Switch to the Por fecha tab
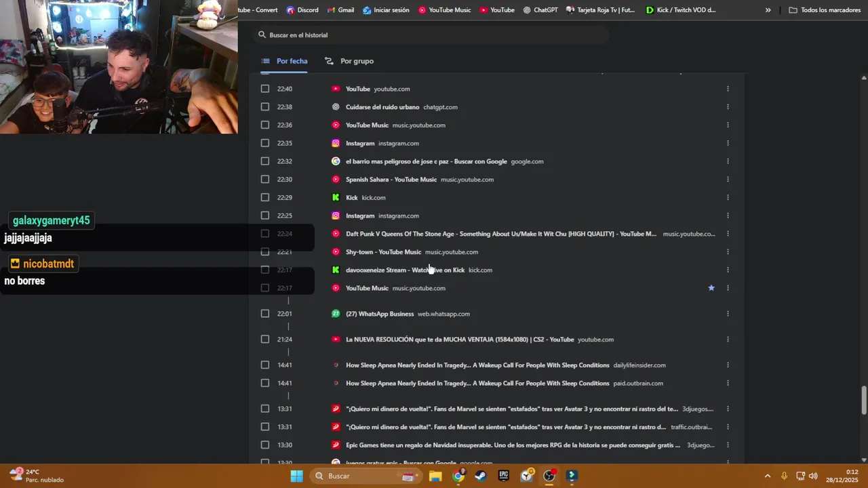868x488 pixels. click(x=285, y=61)
